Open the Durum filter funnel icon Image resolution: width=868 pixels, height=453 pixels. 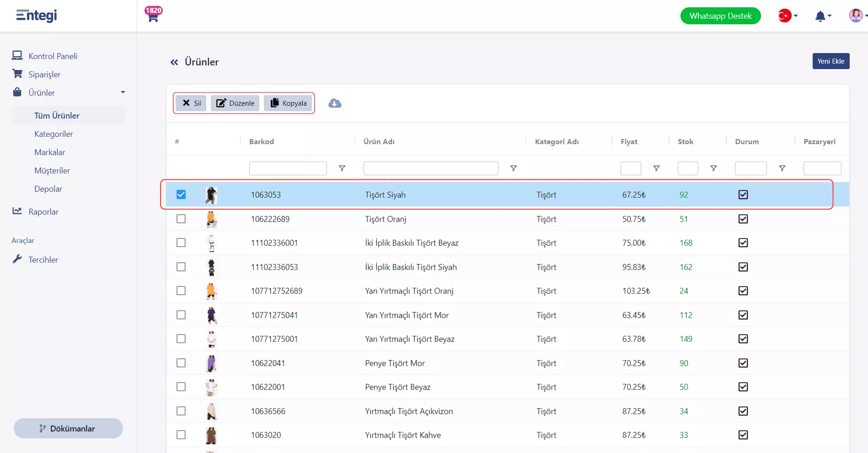click(x=782, y=168)
